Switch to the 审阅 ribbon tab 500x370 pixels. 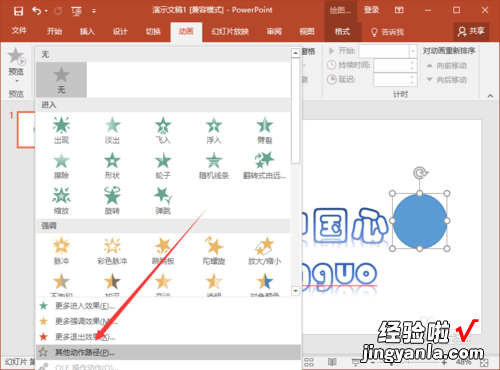274,32
